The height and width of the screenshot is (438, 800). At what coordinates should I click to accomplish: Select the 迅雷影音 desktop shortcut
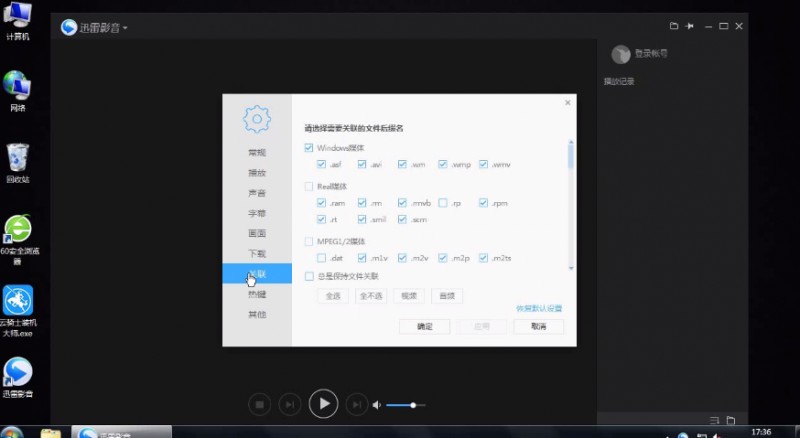point(18,377)
